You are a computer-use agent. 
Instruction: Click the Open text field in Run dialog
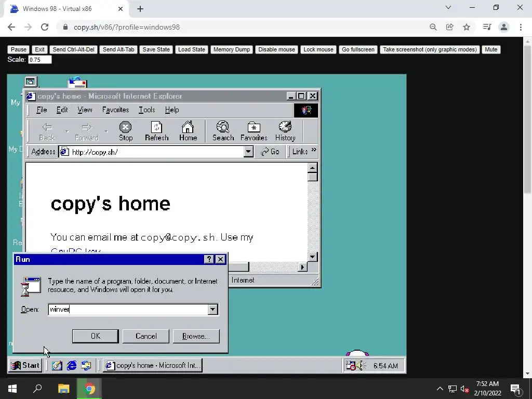(x=128, y=309)
